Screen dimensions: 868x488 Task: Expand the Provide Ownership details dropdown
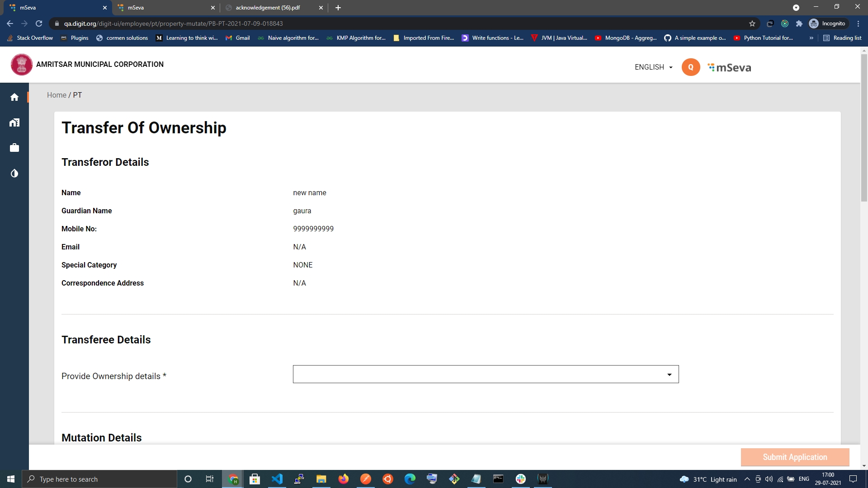(486, 374)
